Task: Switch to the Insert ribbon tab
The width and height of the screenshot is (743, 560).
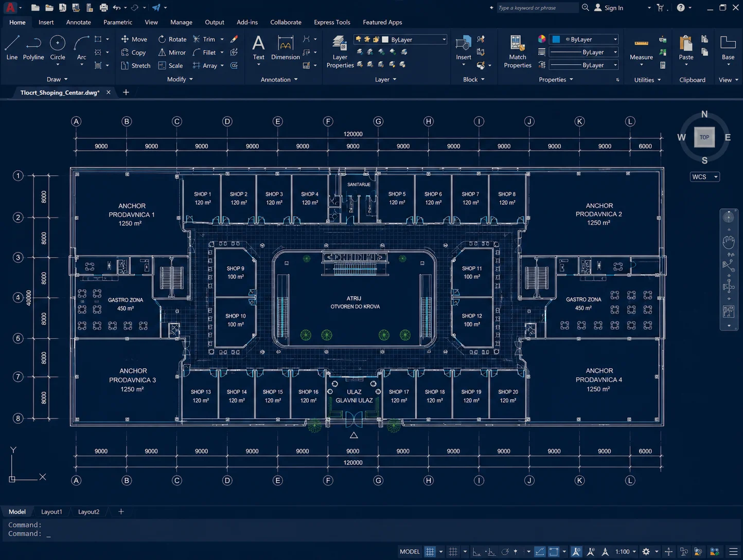Action: (x=46, y=22)
